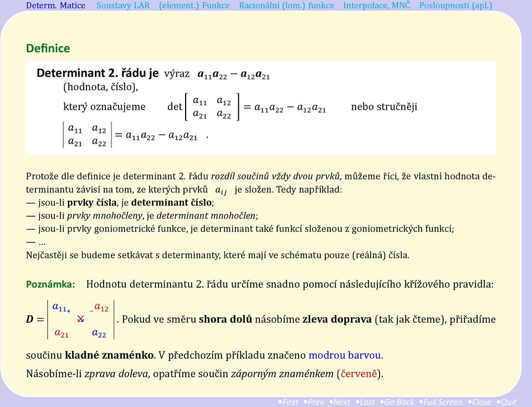Image resolution: width=532 pixels, height=407 pixels.
Task: Click the red 'červeně' word
Action: click(359, 374)
